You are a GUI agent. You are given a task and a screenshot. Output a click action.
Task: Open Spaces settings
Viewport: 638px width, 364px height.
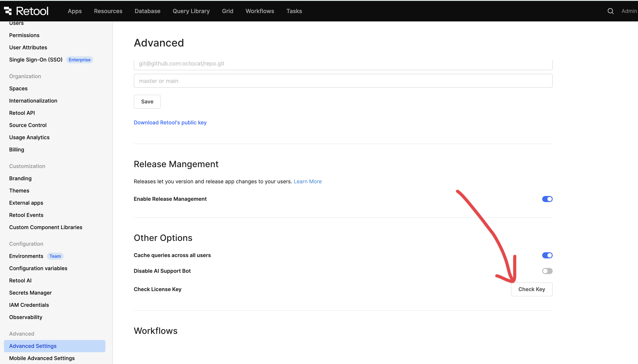(18, 89)
